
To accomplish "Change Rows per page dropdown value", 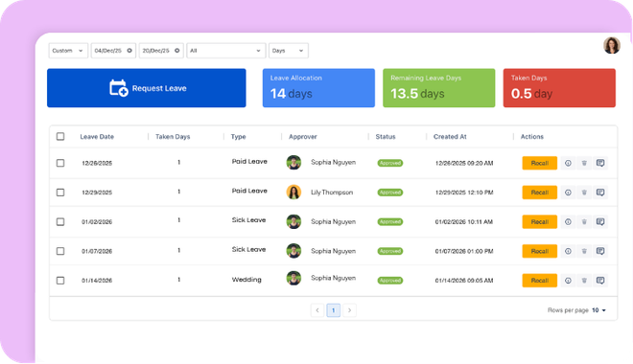I will click(x=599, y=310).
